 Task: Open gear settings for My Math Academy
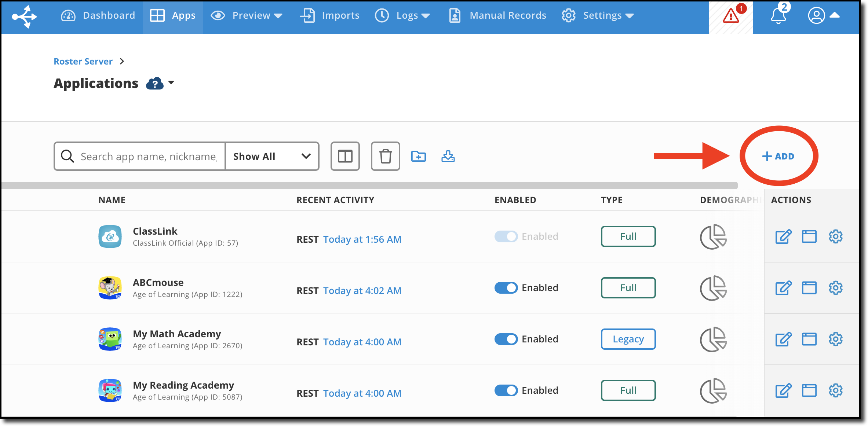(x=835, y=339)
